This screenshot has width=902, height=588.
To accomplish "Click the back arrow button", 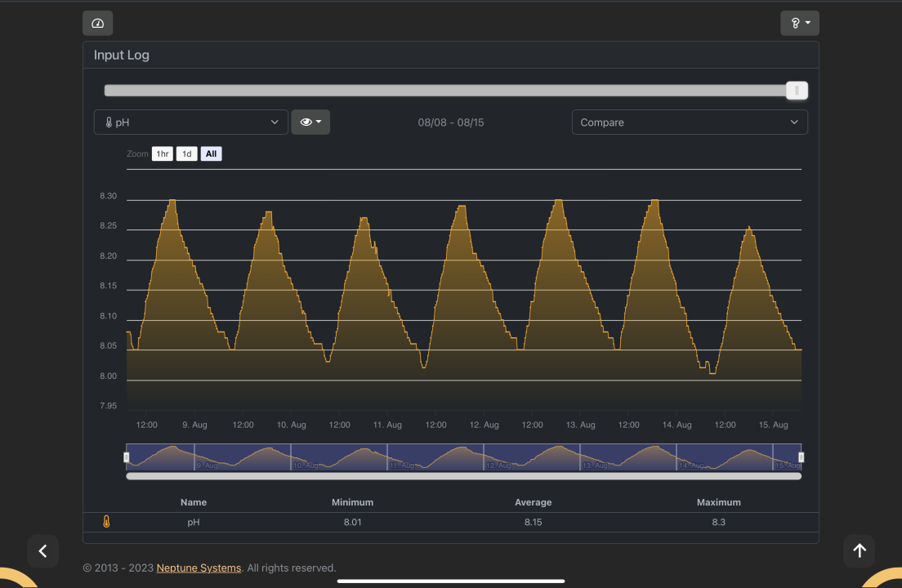I will (43, 551).
